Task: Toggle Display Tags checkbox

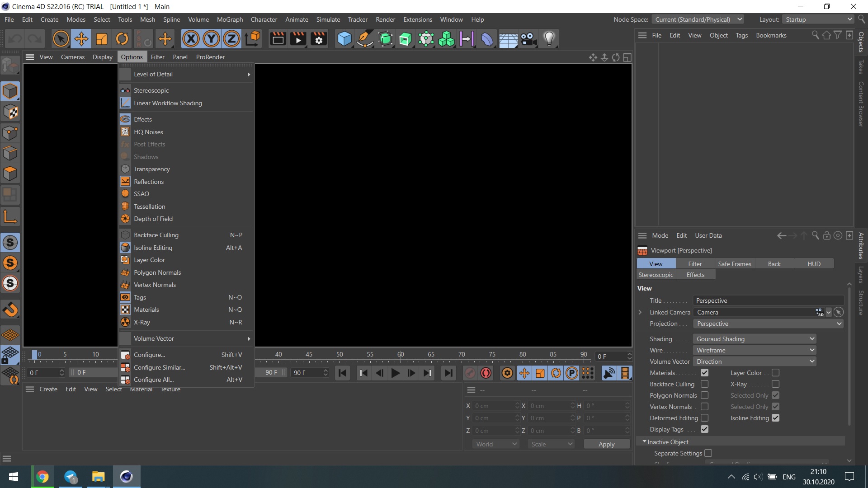Action: pos(704,429)
